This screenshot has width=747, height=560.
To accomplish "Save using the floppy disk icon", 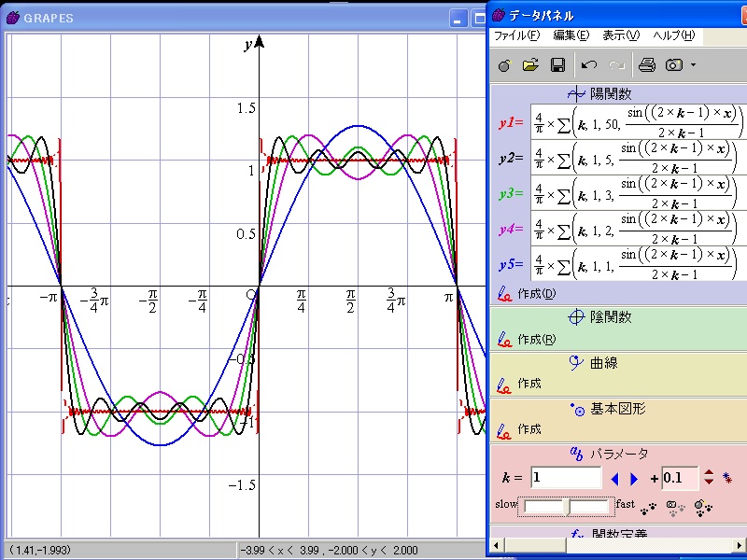I will click(557, 65).
